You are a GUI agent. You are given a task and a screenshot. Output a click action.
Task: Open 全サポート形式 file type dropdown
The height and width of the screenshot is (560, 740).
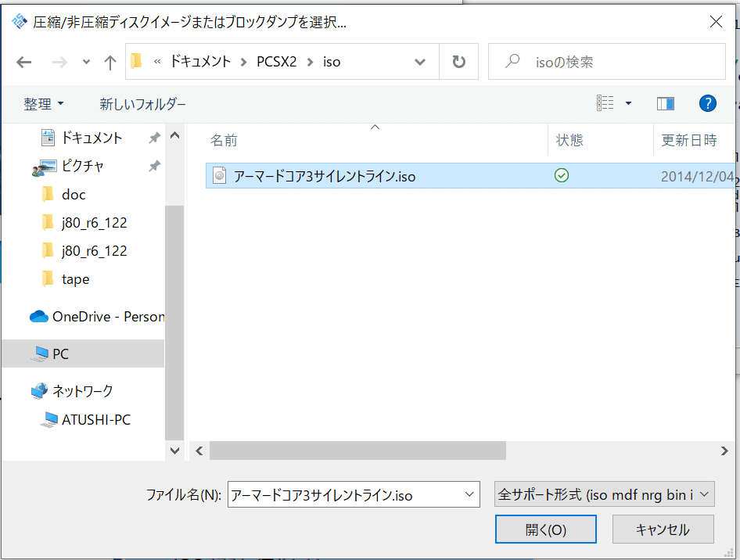click(605, 494)
